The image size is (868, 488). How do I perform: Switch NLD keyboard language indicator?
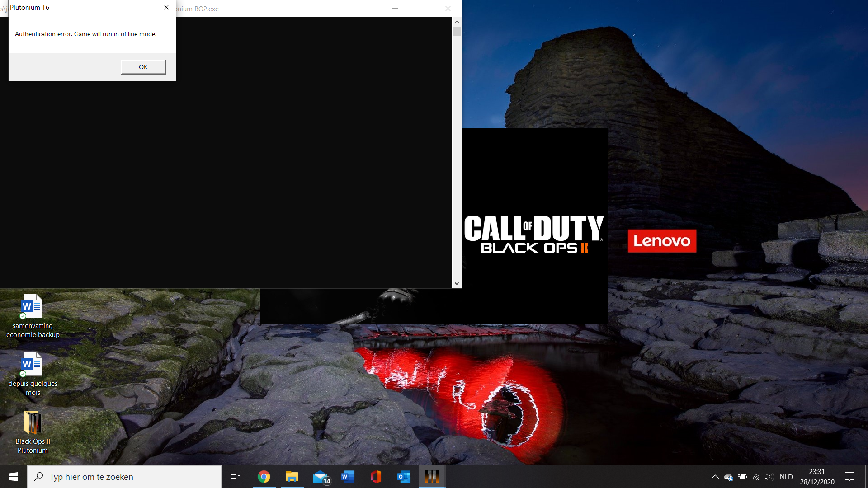[786, 477]
